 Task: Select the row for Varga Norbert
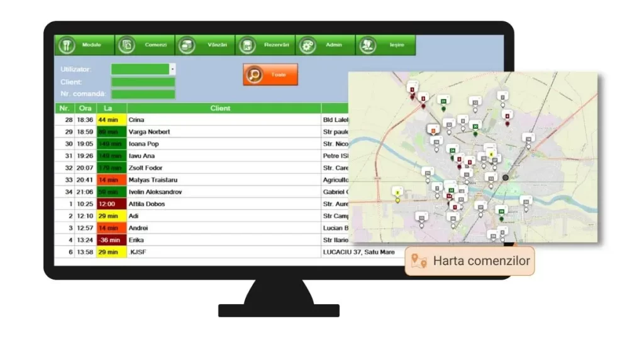click(201, 132)
